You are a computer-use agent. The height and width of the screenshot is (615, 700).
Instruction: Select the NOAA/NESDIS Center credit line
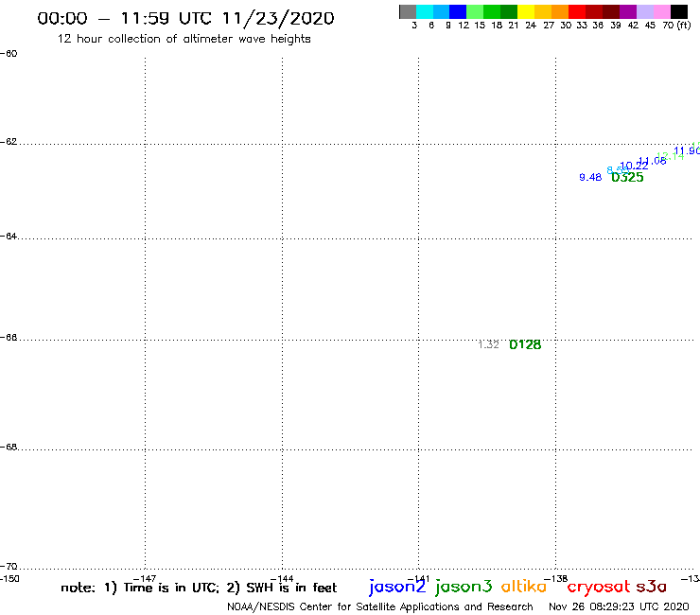[x=380, y=607]
